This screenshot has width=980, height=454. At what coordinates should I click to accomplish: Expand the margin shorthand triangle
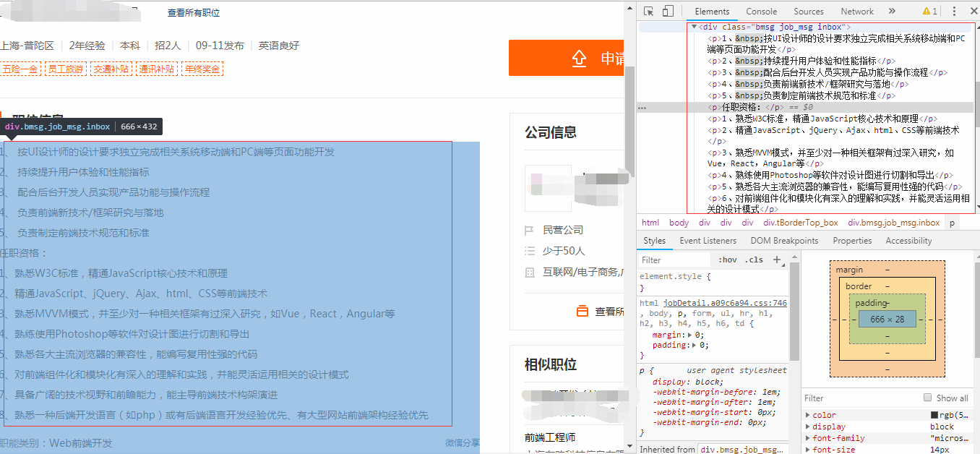(689, 335)
